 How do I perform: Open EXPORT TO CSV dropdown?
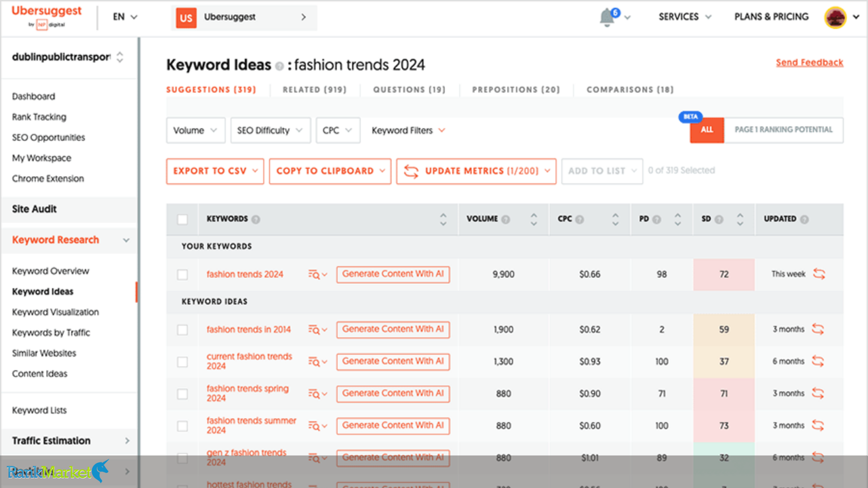(x=215, y=171)
